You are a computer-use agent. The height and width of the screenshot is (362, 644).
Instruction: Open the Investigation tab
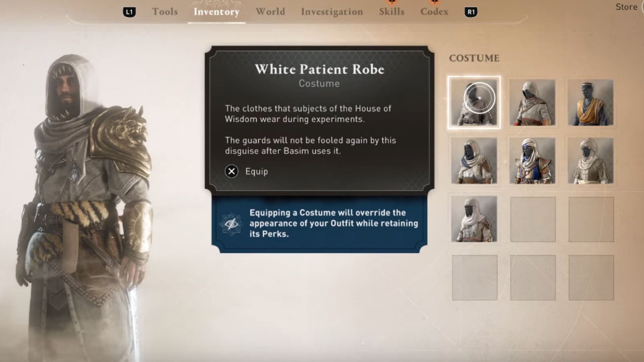332,12
